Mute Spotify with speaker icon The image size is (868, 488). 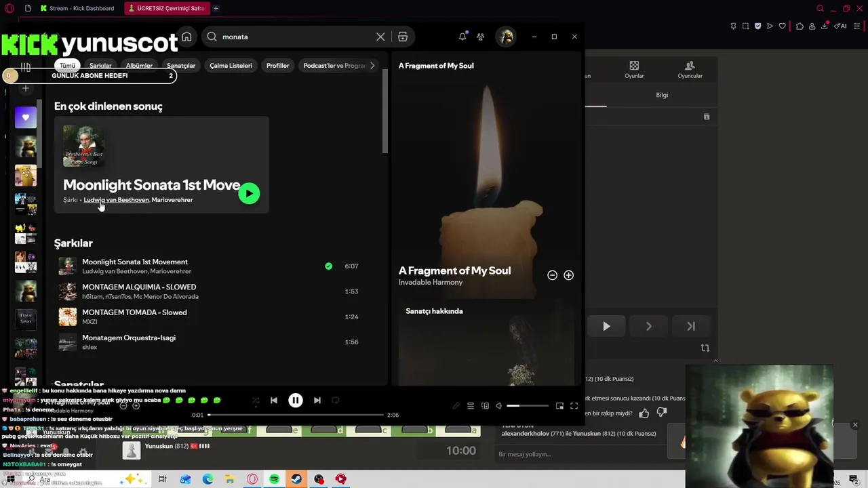click(499, 406)
